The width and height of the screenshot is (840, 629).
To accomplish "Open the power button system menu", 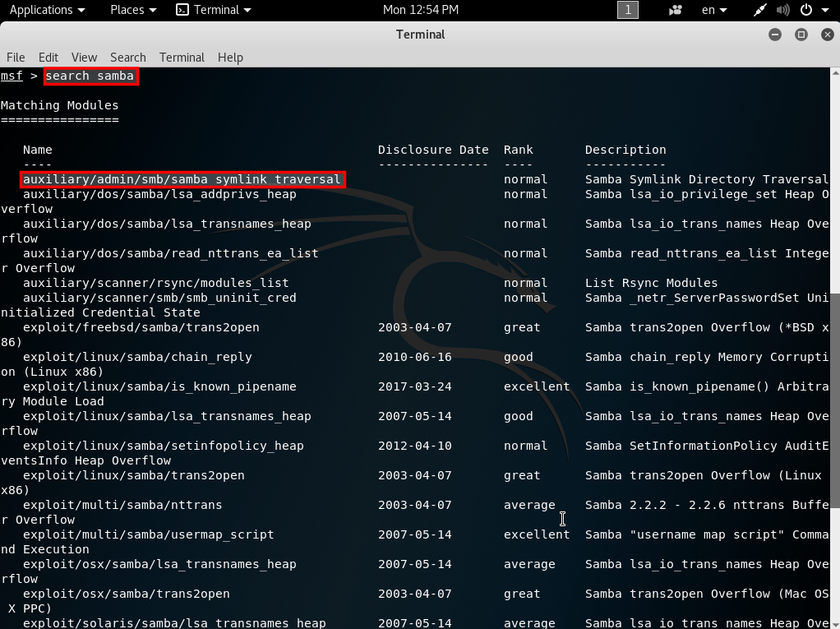I will click(805, 10).
